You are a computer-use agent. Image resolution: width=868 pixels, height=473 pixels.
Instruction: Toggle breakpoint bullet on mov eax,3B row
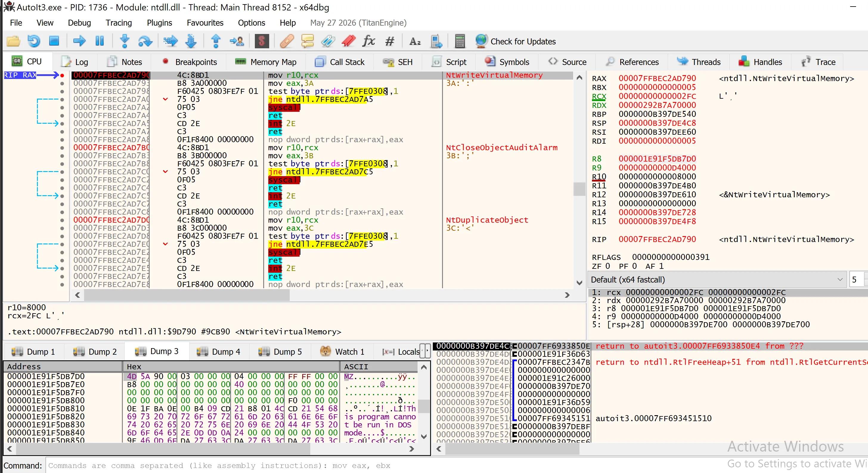click(62, 156)
